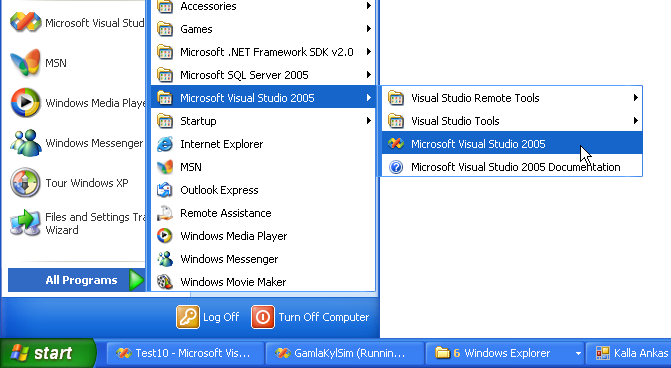Image resolution: width=671 pixels, height=368 pixels.
Task: Open Microsoft Visual Studio 2005 Documentation entry
Action: pyautogui.click(x=512, y=167)
